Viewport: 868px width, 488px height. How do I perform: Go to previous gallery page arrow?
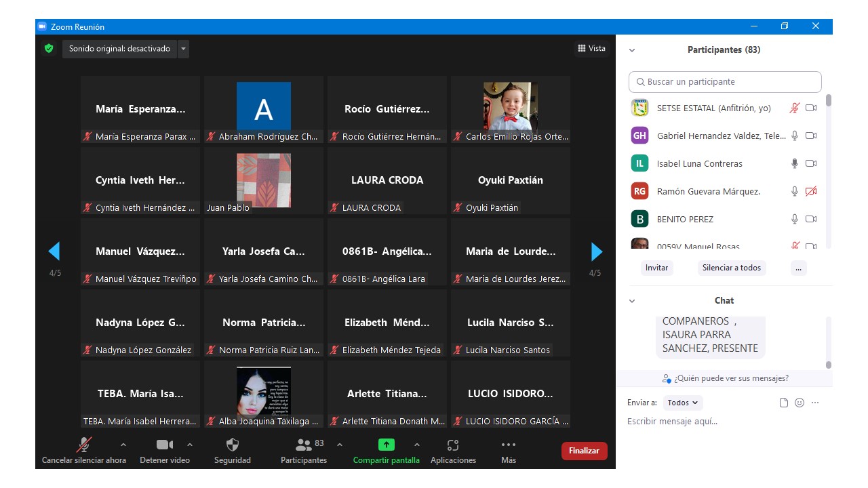click(54, 252)
